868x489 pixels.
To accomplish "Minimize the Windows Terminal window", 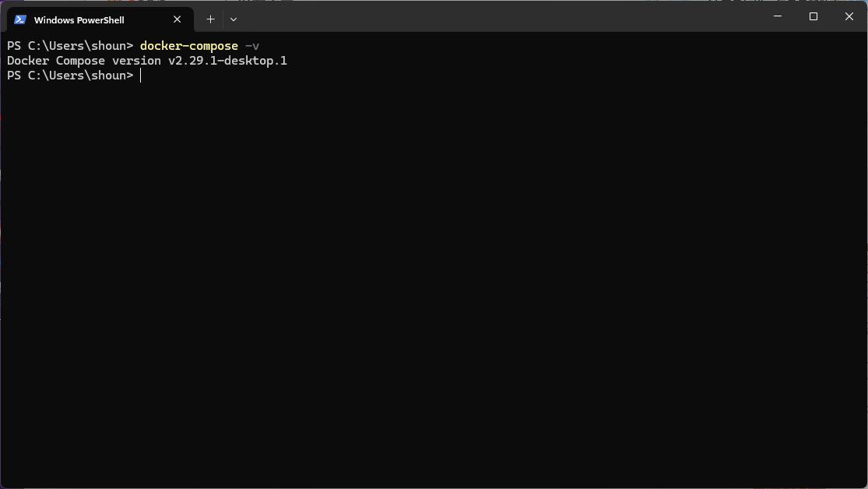I will [777, 16].
